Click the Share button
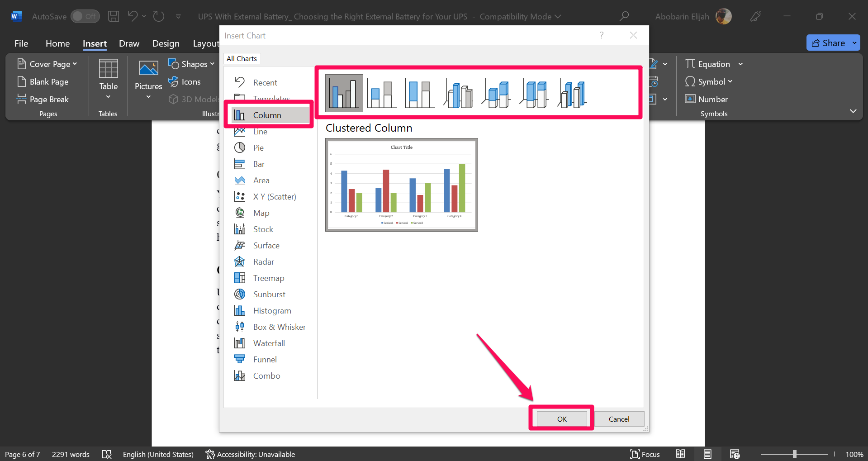The width and height of the screenshot is (868, 461). 832,43
